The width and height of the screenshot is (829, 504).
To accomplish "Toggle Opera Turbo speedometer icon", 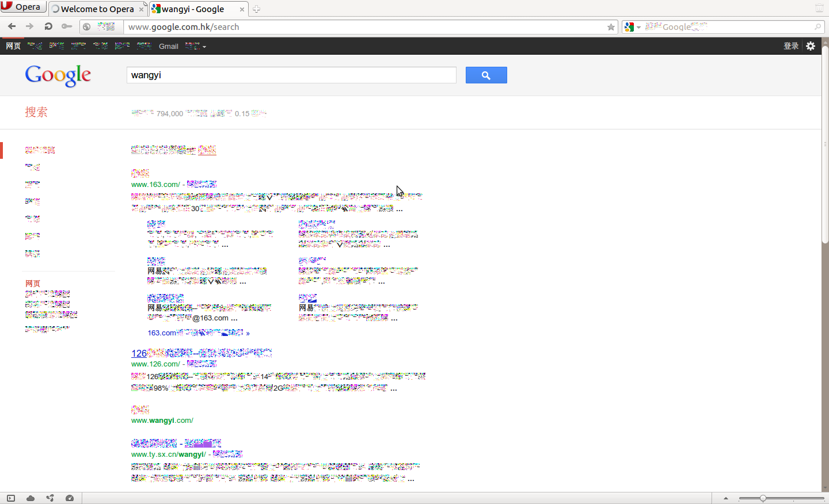I will pyautogui.click(x=70, y=498).
